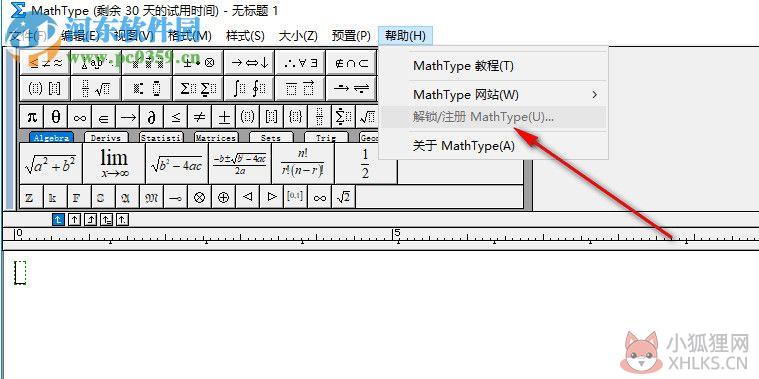Viewport: 759px width, 379px height.
Task: Insert the plus-minus symbol ±
Action: pos(224,117)
